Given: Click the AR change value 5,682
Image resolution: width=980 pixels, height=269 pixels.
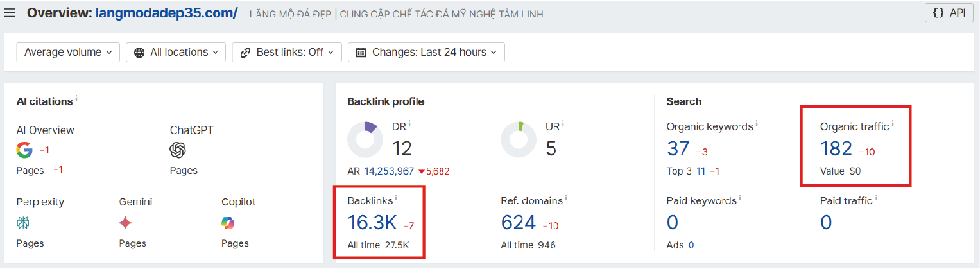Looking at the screenshot, I should coord(438,171).
